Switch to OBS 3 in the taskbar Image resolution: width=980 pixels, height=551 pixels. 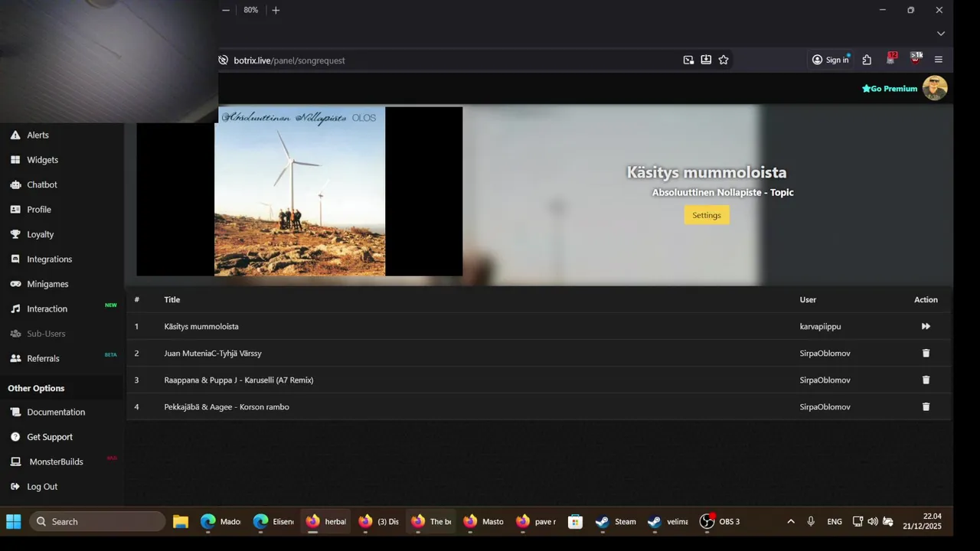[720, 521]
